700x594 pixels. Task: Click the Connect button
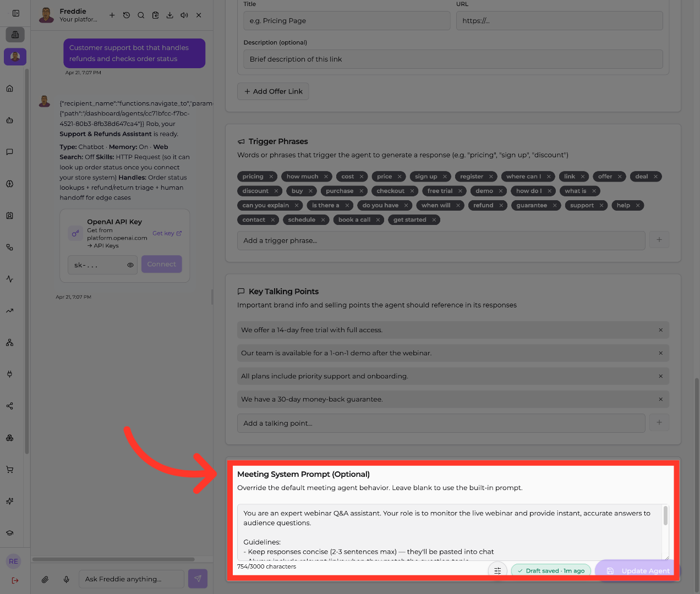[161, 264]
